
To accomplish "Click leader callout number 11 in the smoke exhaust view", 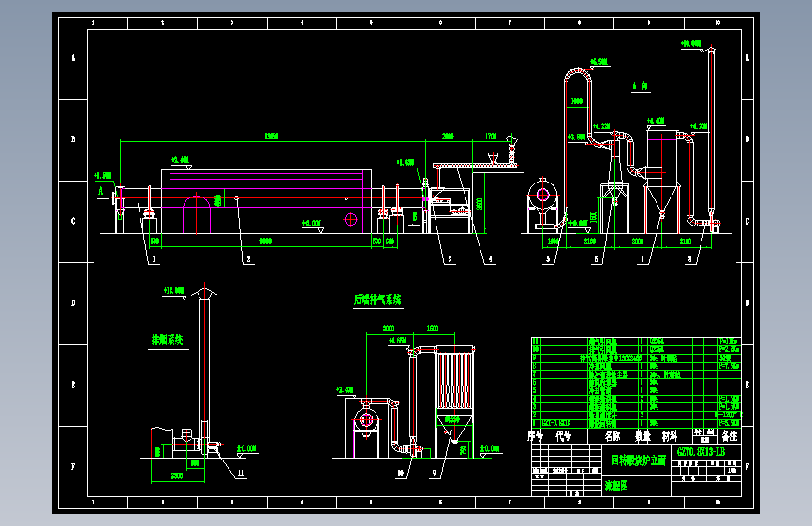I will [241, 473].
